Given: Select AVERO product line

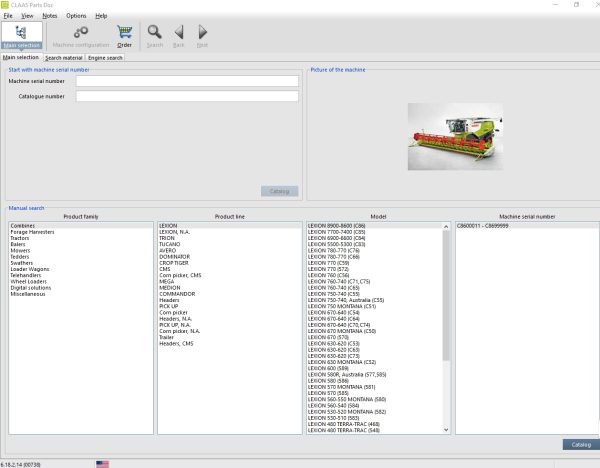Looking at the screenshot, I should (x=230, y=251).
